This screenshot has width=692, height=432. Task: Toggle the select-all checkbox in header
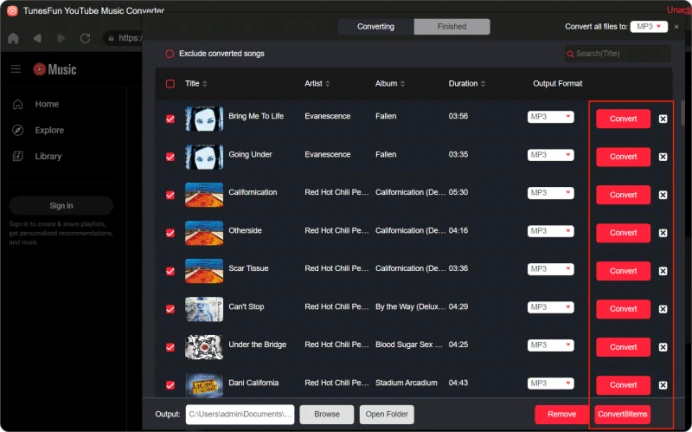click(x=170, y=84)
